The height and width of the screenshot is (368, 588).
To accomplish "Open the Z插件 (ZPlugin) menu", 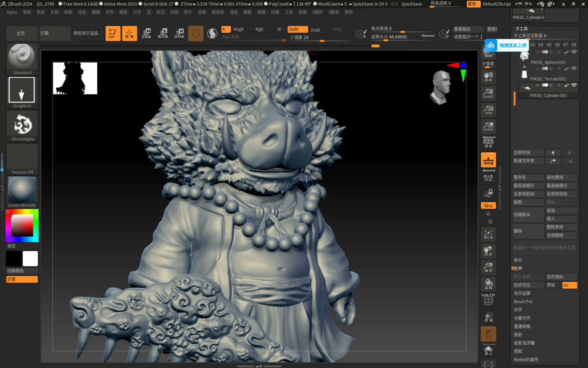I will (x=317, y=12).
